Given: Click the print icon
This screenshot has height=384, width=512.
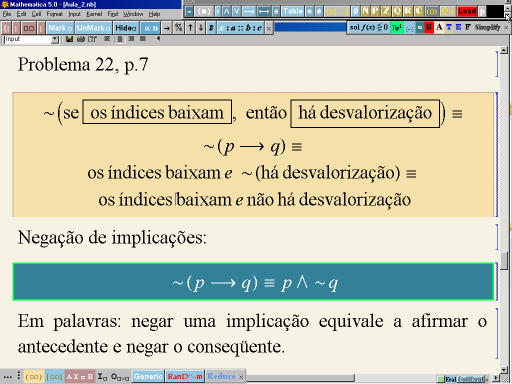Looking at the screenshot, I should pos(81,39).
